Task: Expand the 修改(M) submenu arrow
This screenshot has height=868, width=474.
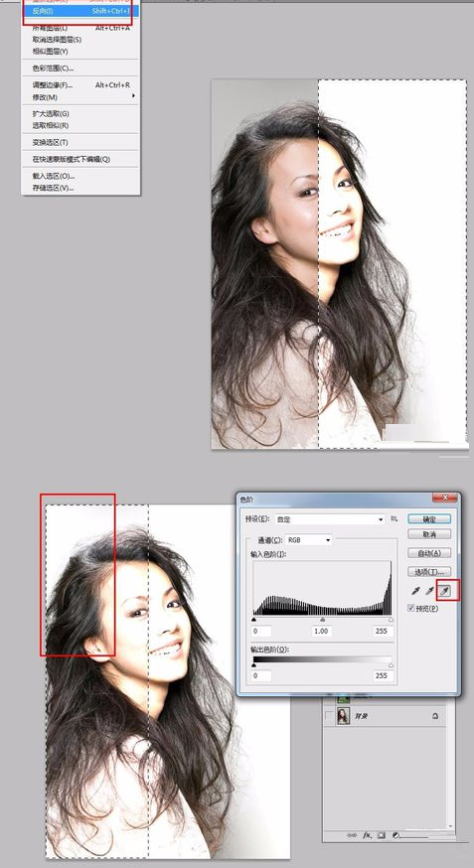Action: point(133,96)
